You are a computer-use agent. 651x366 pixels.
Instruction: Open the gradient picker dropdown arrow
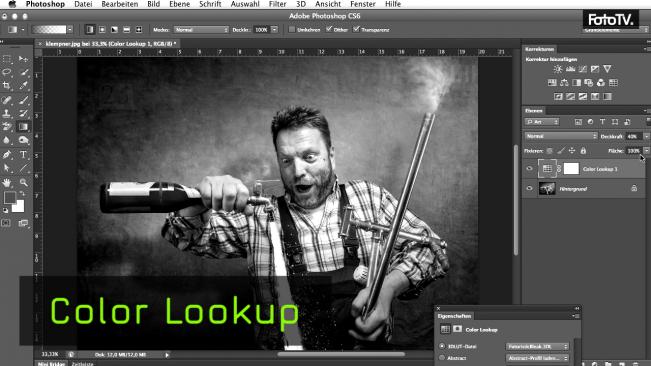click(70, 29)
